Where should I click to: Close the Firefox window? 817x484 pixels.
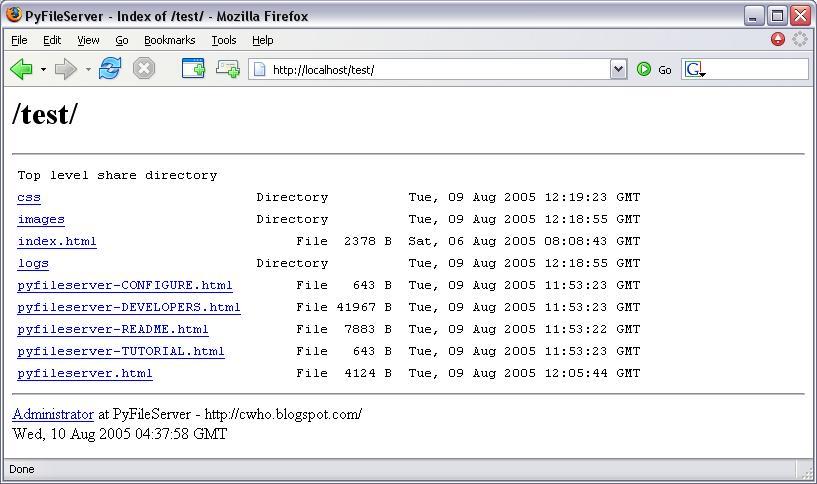click(800, 16)
